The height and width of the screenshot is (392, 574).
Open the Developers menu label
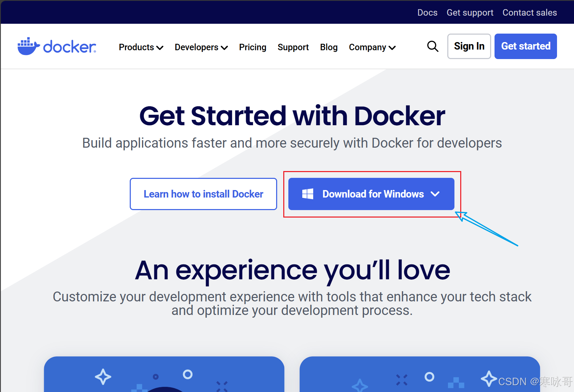197,47
